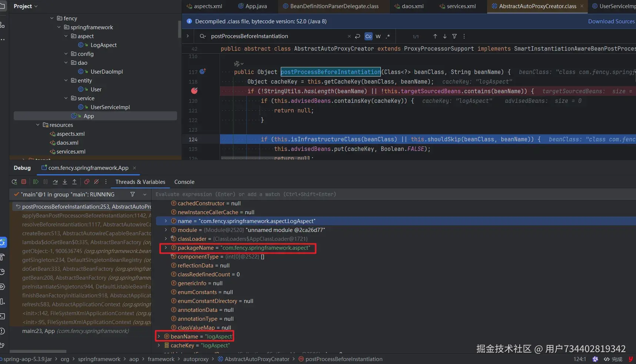Collapse the springframework folder
This screenshot has height=364, width=636.
(x=59, y=27)
